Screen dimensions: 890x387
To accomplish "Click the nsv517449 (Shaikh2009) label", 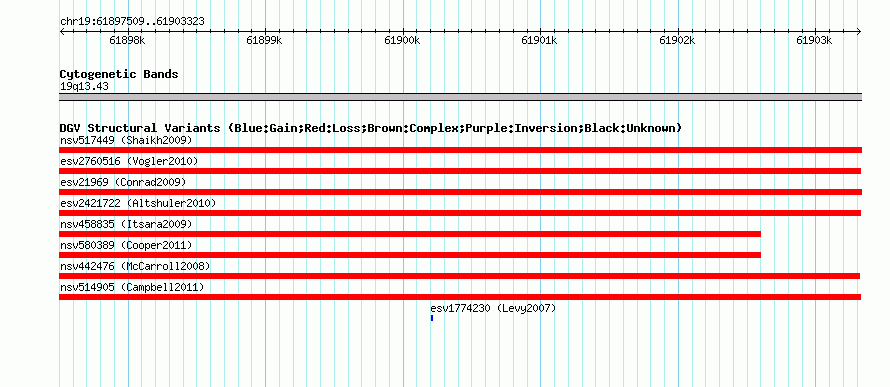I will 126,140.
